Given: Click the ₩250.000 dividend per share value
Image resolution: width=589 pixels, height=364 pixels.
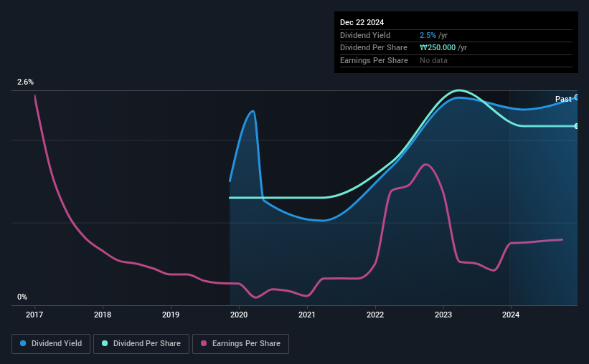Looking at the screenshot, I should (x=438, y=48).
